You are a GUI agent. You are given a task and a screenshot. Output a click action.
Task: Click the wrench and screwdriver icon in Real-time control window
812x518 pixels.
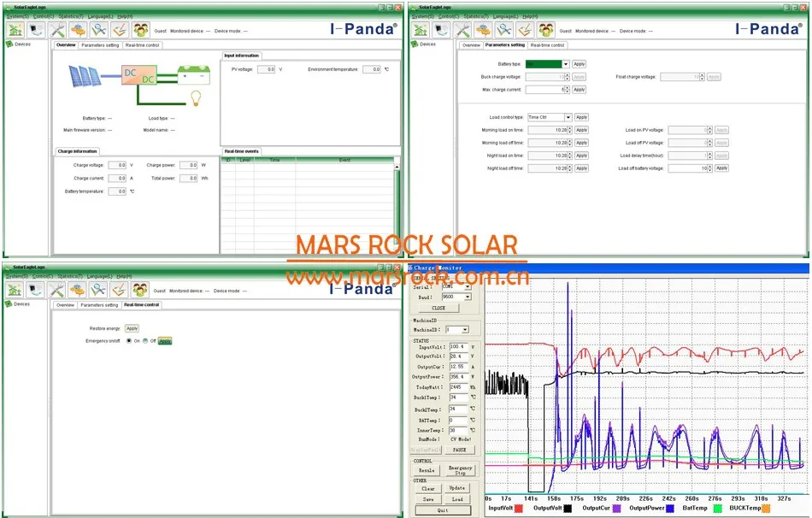56,290
